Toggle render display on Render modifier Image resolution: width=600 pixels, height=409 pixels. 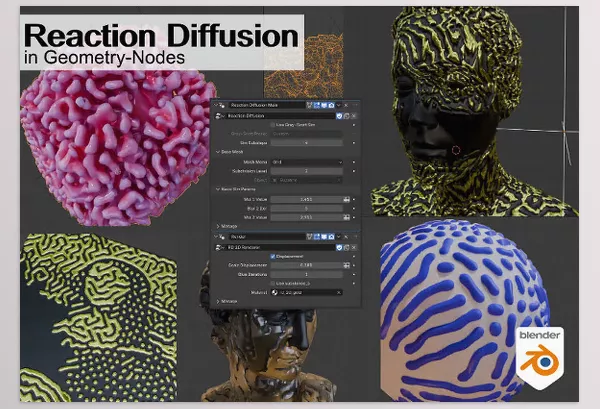(x=331, y=237)
